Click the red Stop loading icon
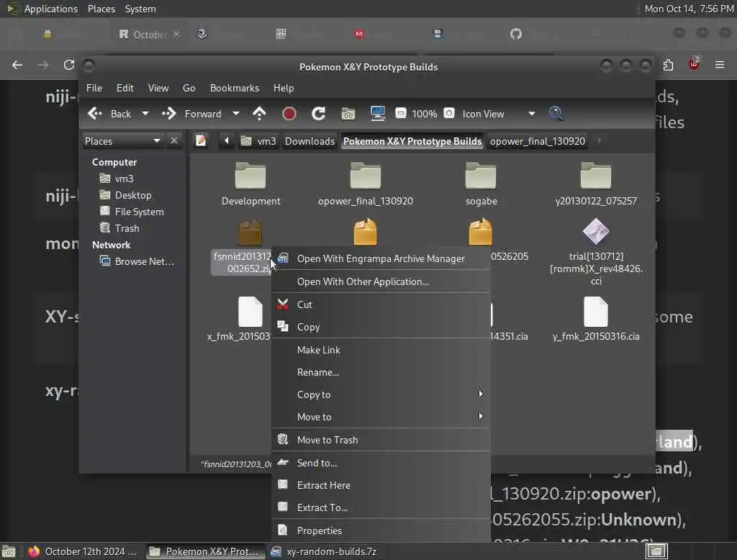The image size is (737, 560). (x=289, y=114)
